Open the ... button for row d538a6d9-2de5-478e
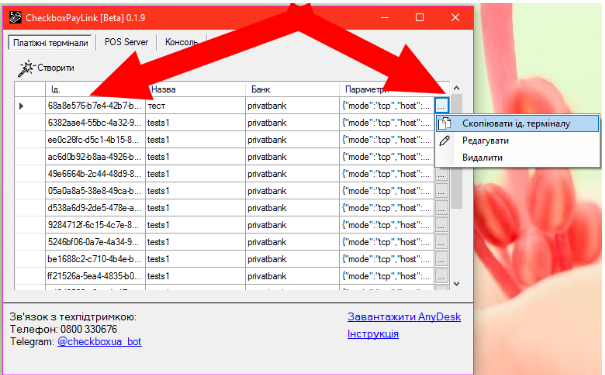 (x=441, y=208)
